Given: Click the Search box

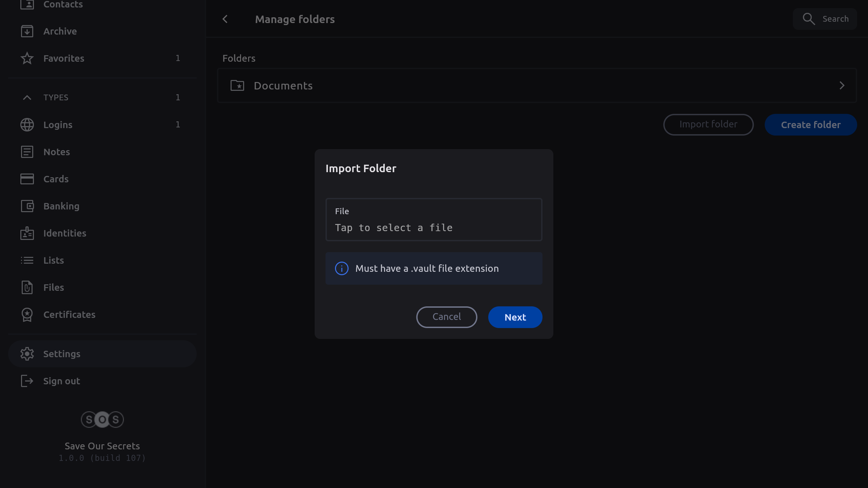Looking at the screenshot, I should (825, 19).
